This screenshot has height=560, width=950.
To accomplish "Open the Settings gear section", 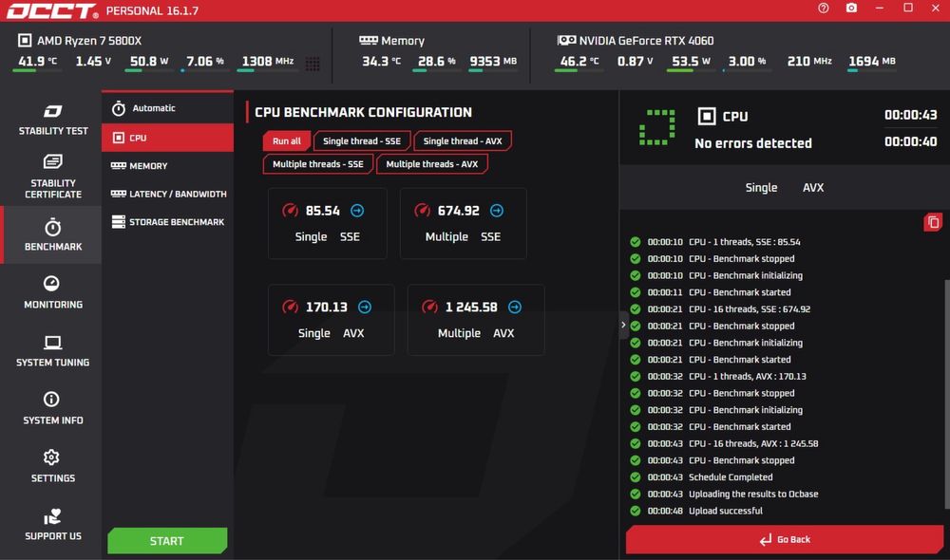I will 52,466.
